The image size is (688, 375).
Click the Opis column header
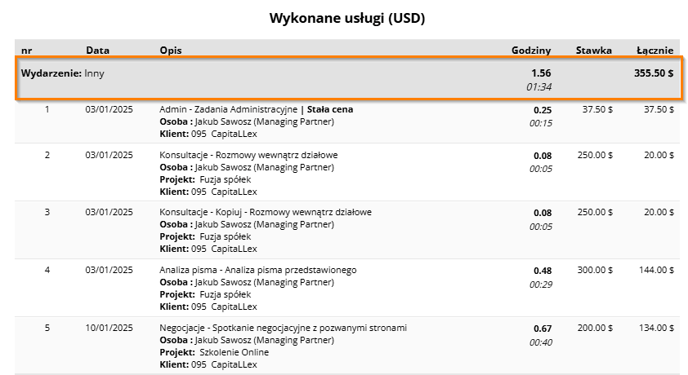point(171,50)
